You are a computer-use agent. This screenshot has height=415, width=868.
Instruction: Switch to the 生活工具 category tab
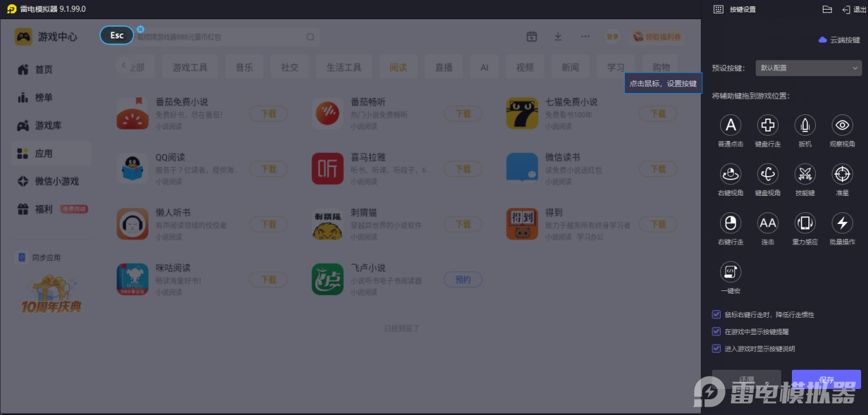point(344,68)
